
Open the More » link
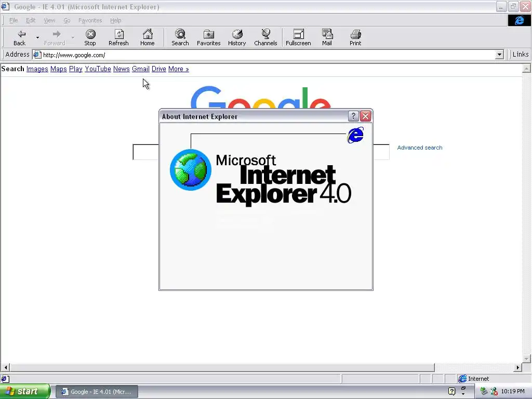click(x=179, y=69)
